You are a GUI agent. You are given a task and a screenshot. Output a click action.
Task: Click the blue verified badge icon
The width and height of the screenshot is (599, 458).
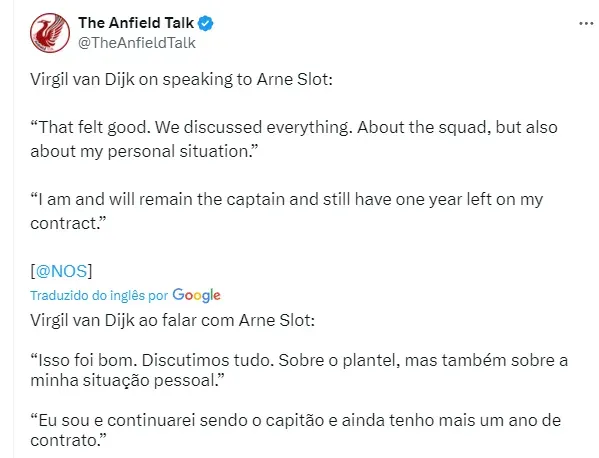coord(206,23)
